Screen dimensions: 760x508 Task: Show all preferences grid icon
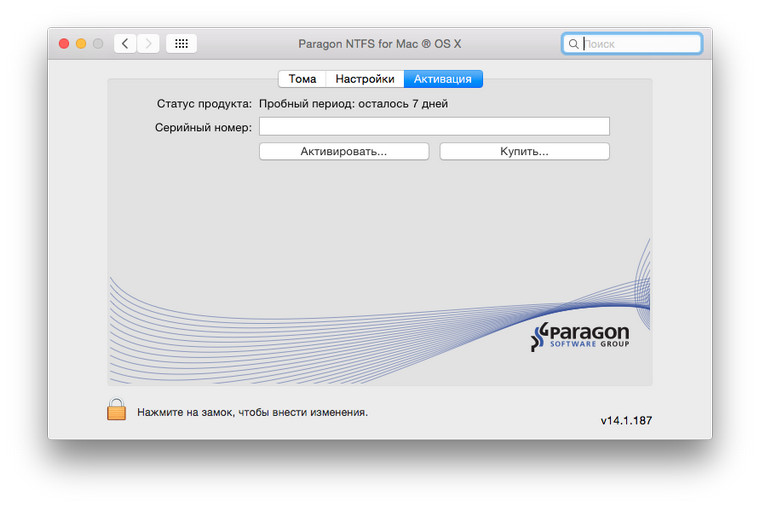[x=181, y=44]
